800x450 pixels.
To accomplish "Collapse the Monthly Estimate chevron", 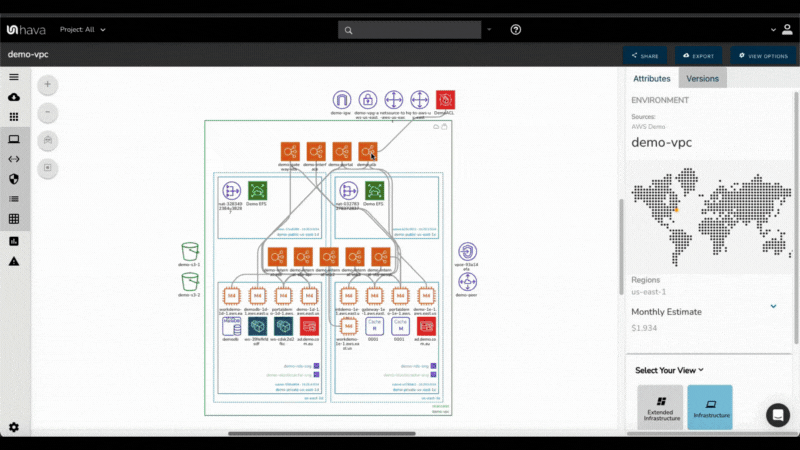I will [x=773, y=307].
